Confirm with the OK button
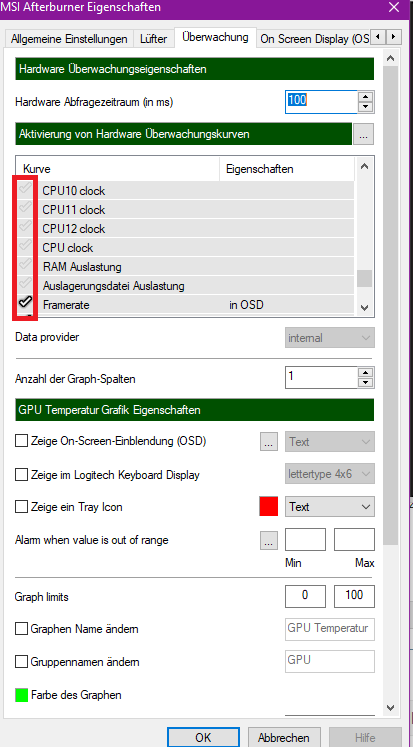The height and width of the screenshot is (747, 413). pyautogui.click(x=203, y=737)
